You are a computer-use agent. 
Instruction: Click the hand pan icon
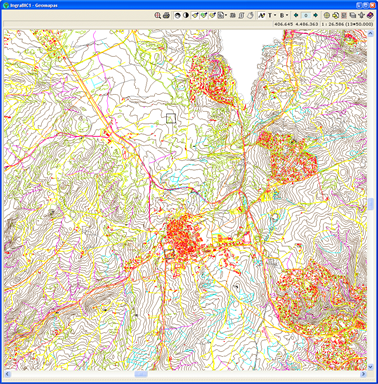click(x=250, y=15)
